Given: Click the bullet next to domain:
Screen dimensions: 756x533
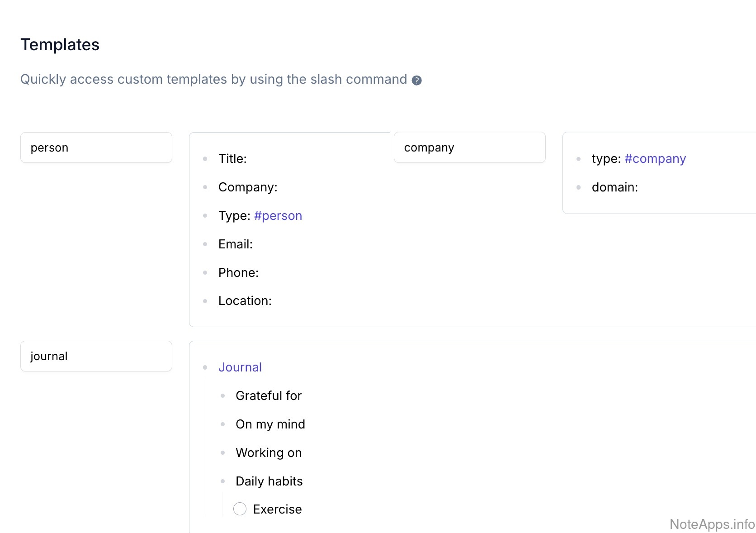Looking at the screenshot, I should pos(578,187).
